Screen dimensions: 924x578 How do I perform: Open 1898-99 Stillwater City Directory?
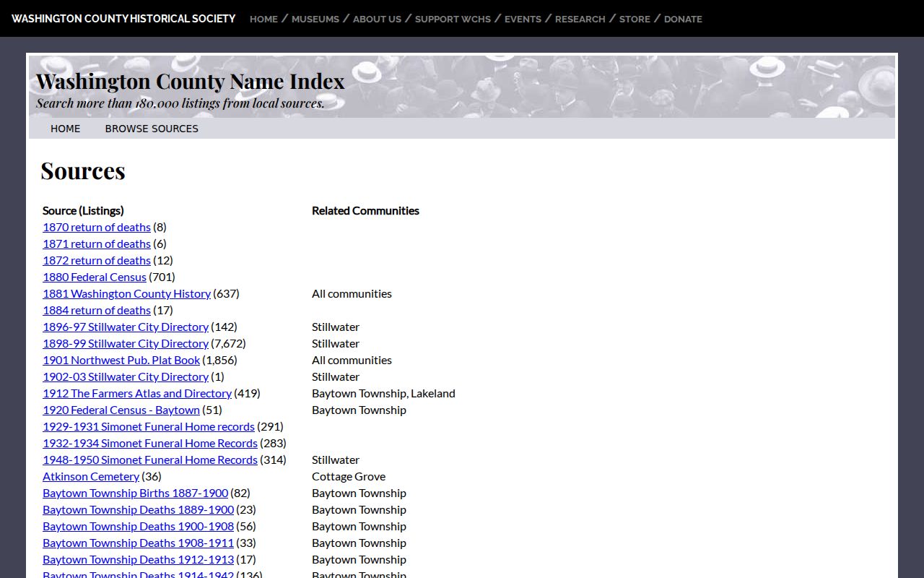126,343
